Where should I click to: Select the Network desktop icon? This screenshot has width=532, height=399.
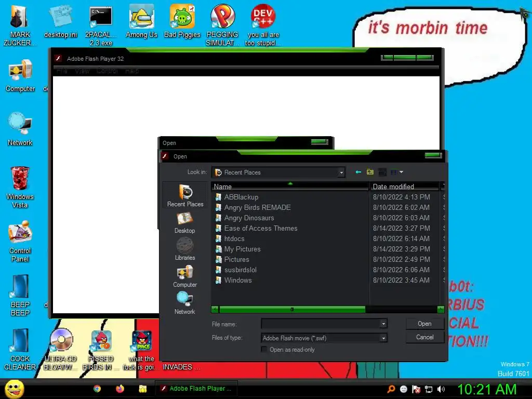[20, 129]
